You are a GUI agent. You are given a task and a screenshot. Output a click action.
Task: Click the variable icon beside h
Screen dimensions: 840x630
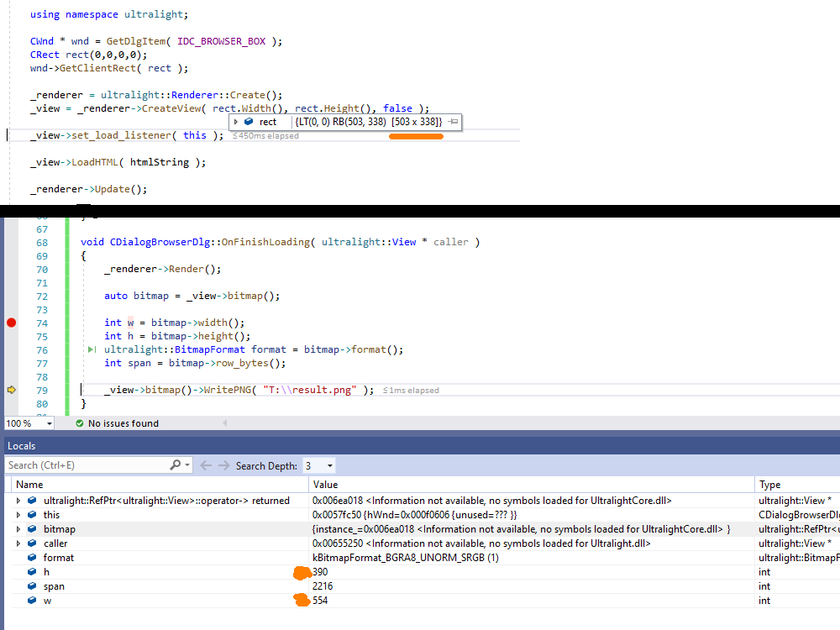point(32,572)
